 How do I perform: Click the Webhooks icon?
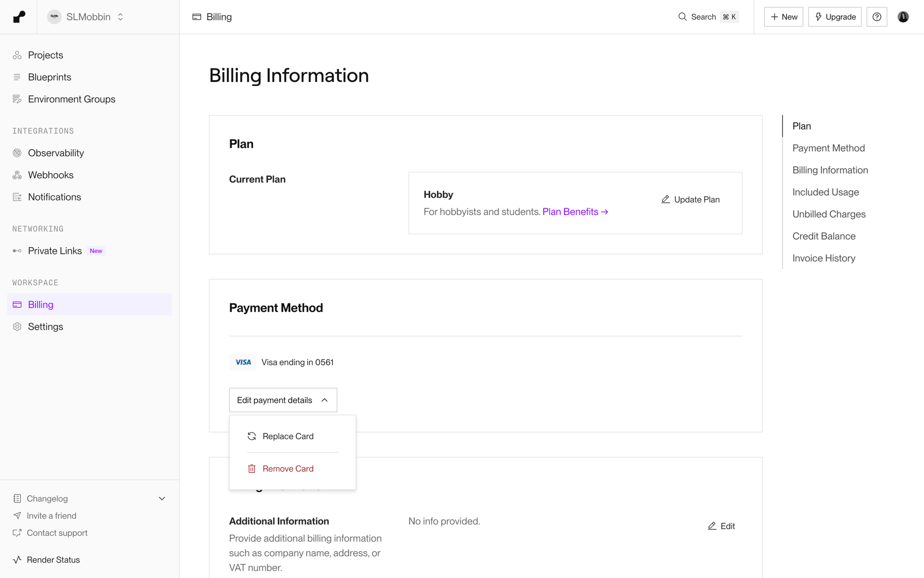17,175
